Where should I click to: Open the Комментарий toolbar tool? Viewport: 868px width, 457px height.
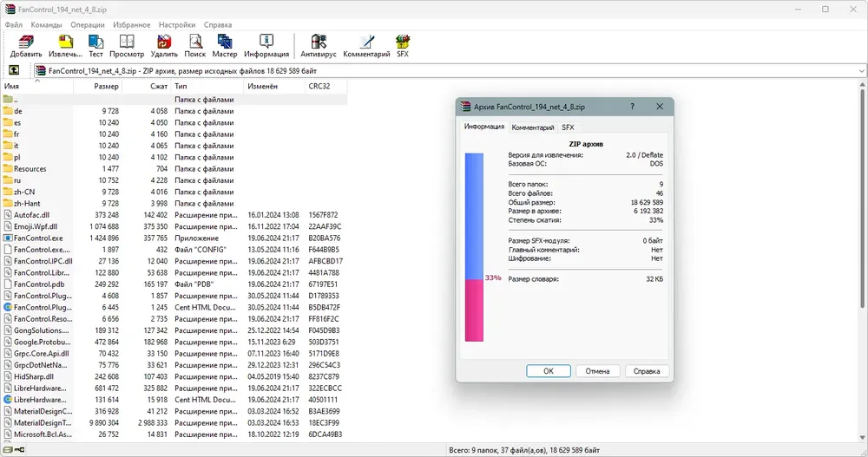click(366, 46)
